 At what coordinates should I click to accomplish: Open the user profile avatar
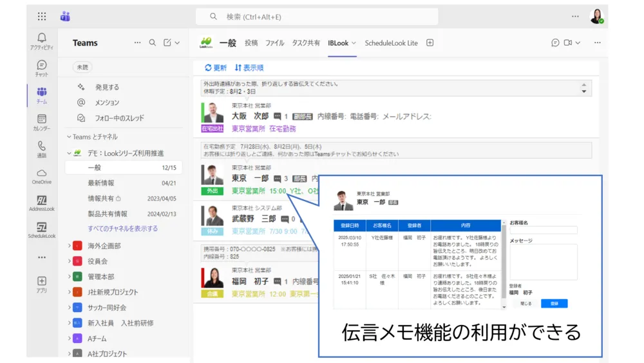click(597, 17)
